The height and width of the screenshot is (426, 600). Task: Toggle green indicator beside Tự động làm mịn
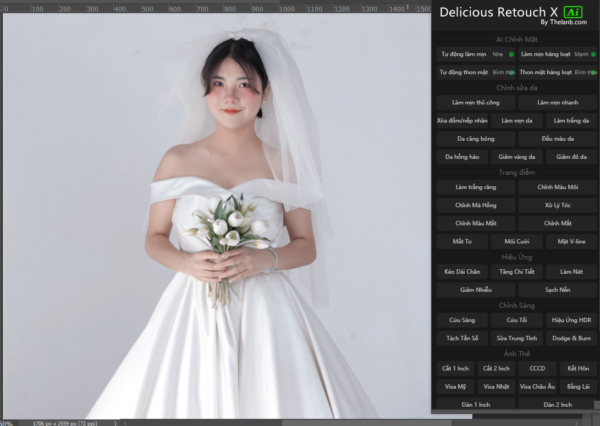[x=511, y=54]
